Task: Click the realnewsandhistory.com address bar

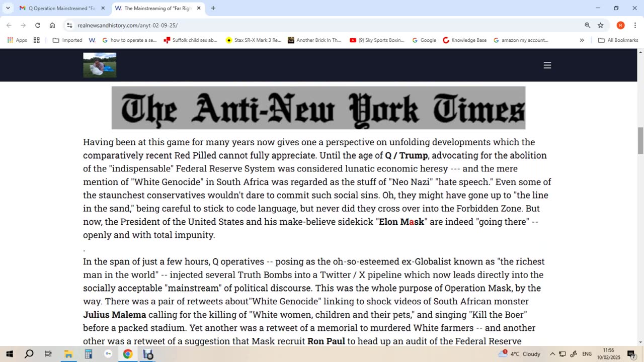Action: [x=322, y=25]
